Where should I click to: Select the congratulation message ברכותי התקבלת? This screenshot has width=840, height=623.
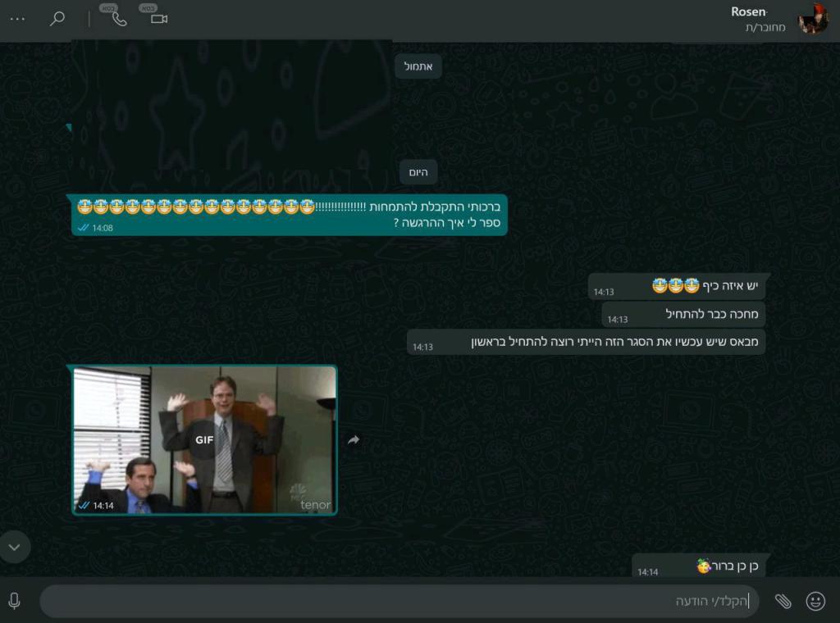[x=290, y=215]
